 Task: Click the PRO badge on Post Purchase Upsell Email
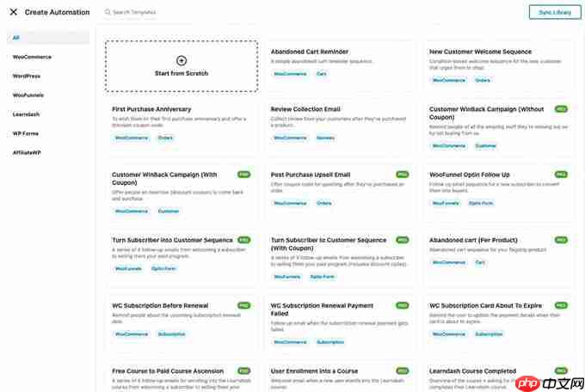[x=403, y=175]
